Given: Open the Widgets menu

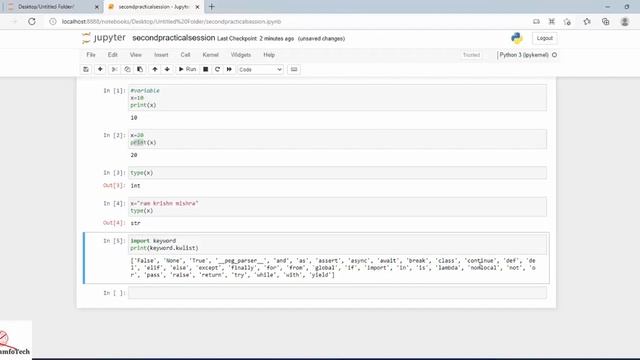Looking at the screenshot, I should (241, 55).
